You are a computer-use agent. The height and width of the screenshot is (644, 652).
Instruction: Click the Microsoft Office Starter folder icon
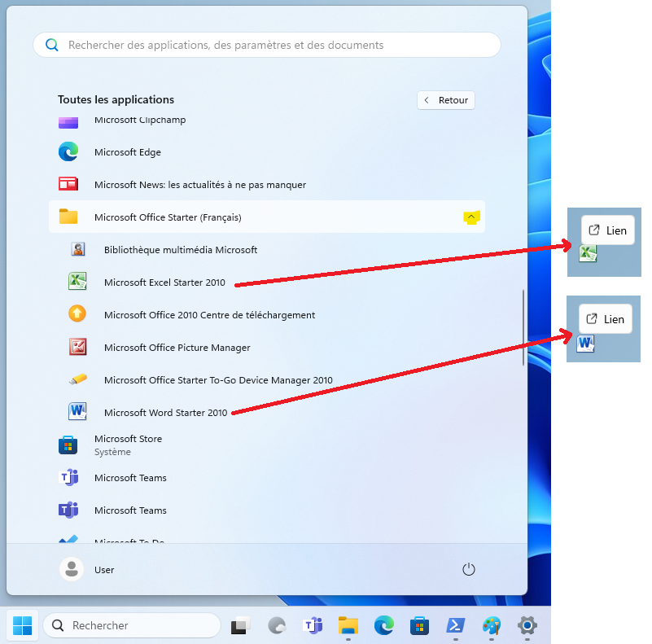(x=68, y=217)
